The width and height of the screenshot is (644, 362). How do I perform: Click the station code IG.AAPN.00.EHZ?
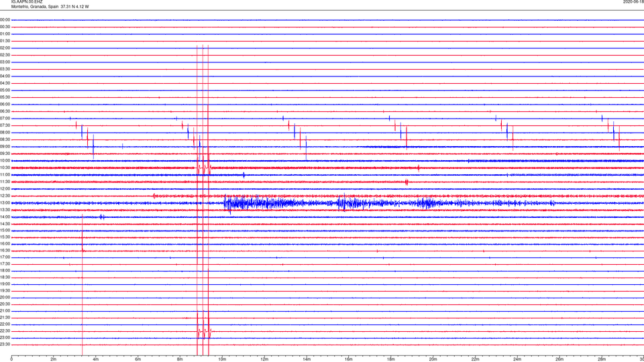click(27, 2)
